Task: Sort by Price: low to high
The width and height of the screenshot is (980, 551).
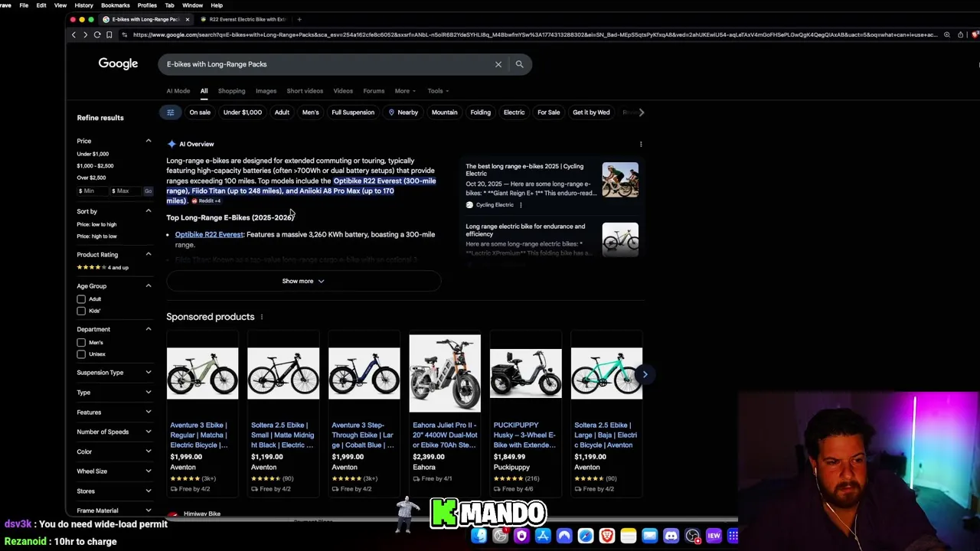Action: 96,224
